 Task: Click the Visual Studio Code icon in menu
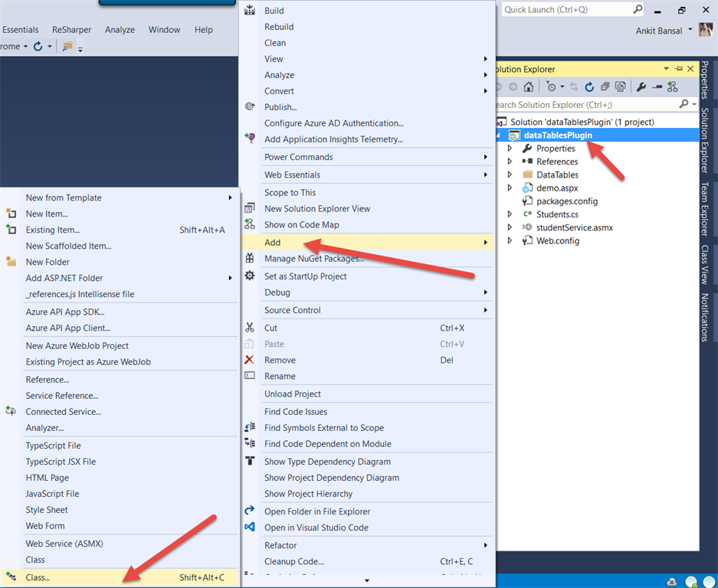click(x=250, y=528)
